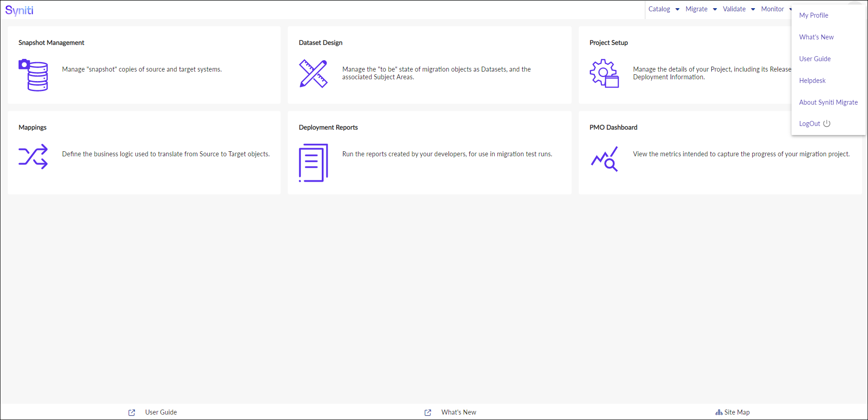The width and height of the screenshot is (868, 420).
Task: Open the Migrate menu
Action: coord(696,9)
